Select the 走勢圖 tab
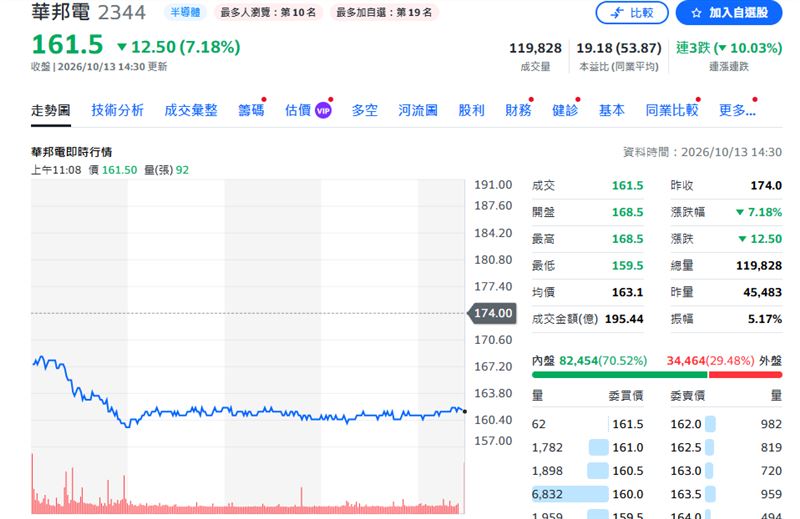Image resolution: width=800 pixels, height=519 pixels. (51, 110)
